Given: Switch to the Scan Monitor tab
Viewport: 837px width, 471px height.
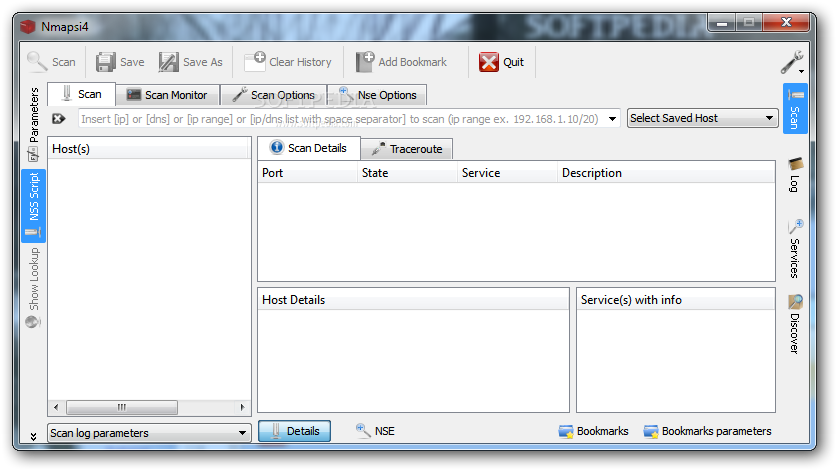Looking at the screenshot, I should (167, 95).
